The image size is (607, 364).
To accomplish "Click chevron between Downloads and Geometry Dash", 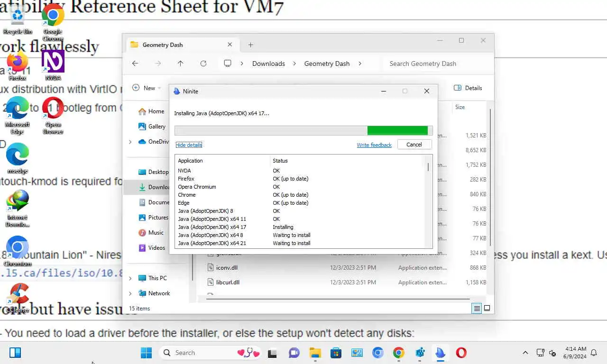I will [294, 64].
